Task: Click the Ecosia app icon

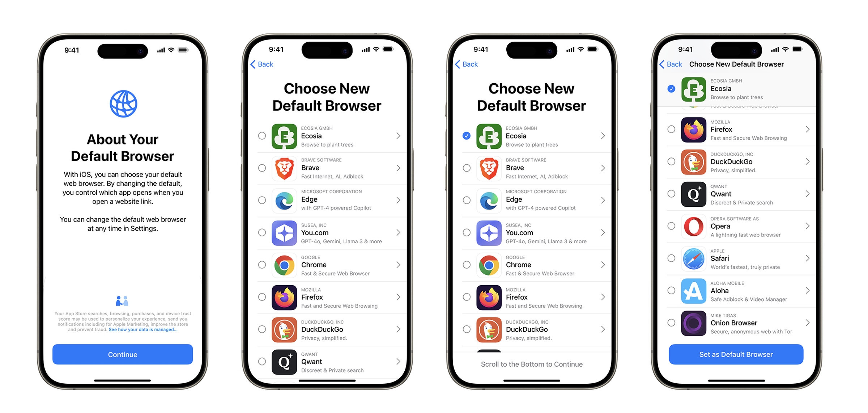Action: [283, 137]
